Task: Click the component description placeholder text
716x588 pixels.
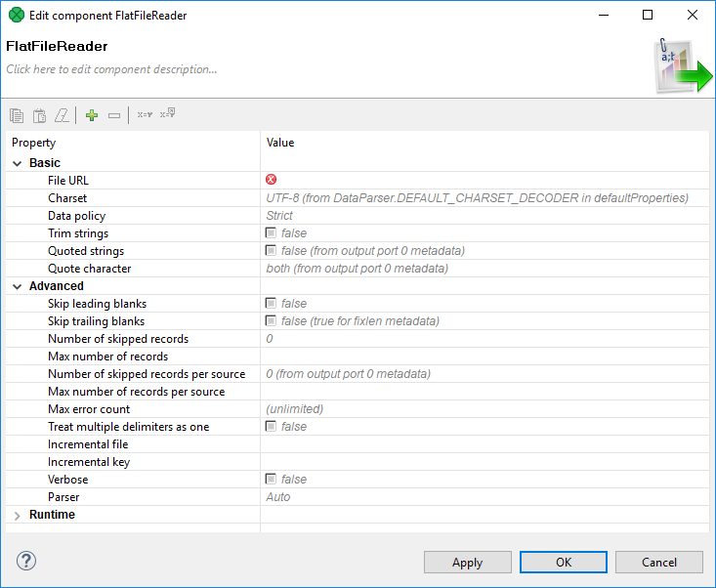Action: (111, 69)
